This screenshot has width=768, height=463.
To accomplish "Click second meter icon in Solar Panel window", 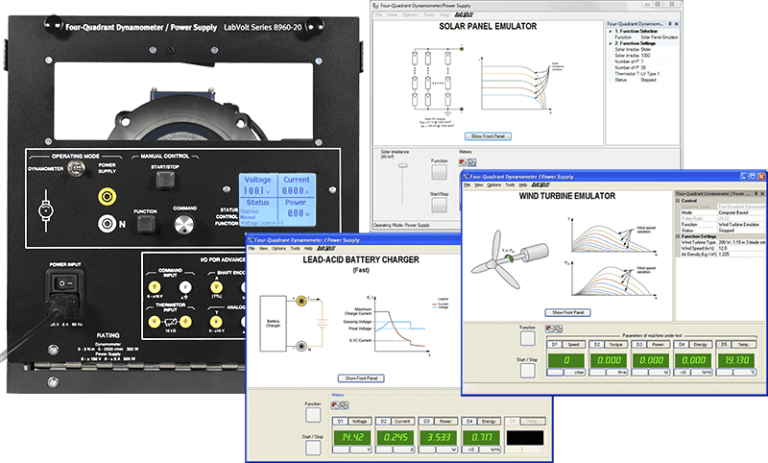I will [472, 162].
